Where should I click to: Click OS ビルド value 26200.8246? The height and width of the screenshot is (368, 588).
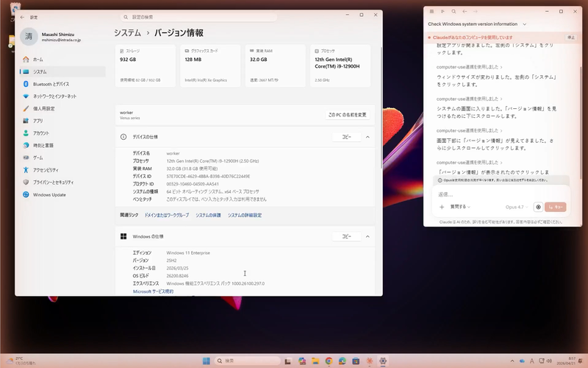pyautogui.click(x=177, y=276)
